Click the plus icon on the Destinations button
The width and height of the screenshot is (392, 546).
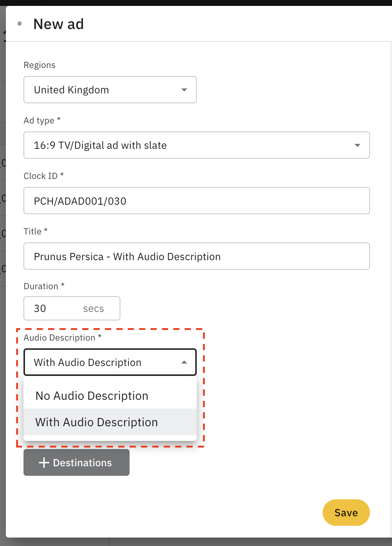tap(44, 463)
